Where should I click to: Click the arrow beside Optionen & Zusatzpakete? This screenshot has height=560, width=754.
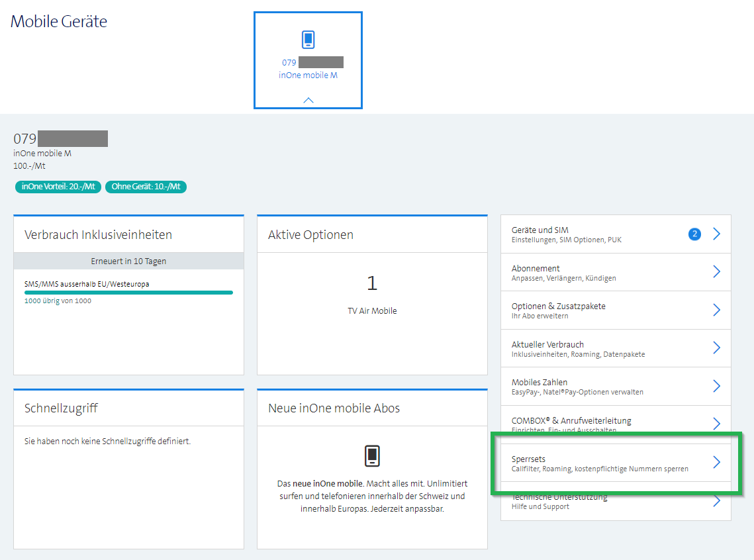716,310
